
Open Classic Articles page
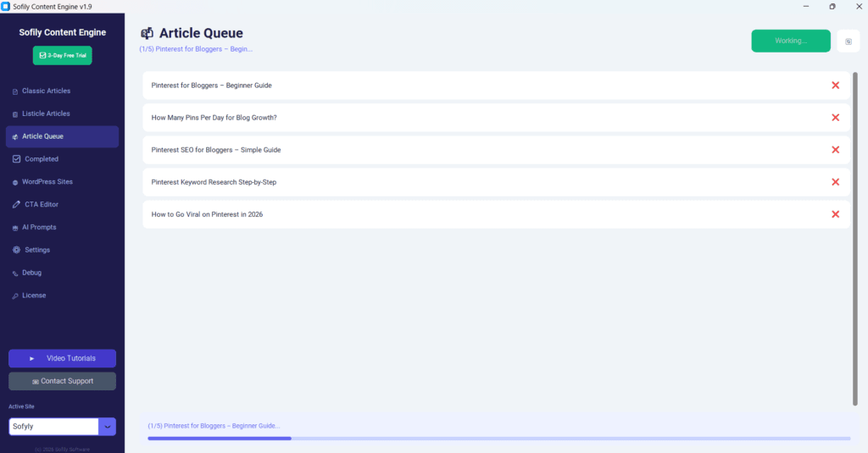click(62, 91)
